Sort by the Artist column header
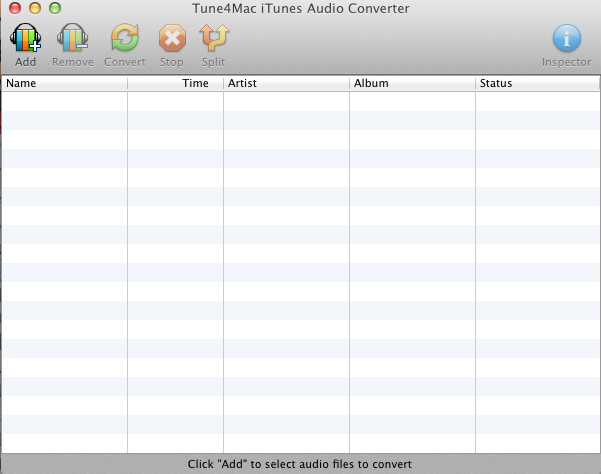 (286, 83)
